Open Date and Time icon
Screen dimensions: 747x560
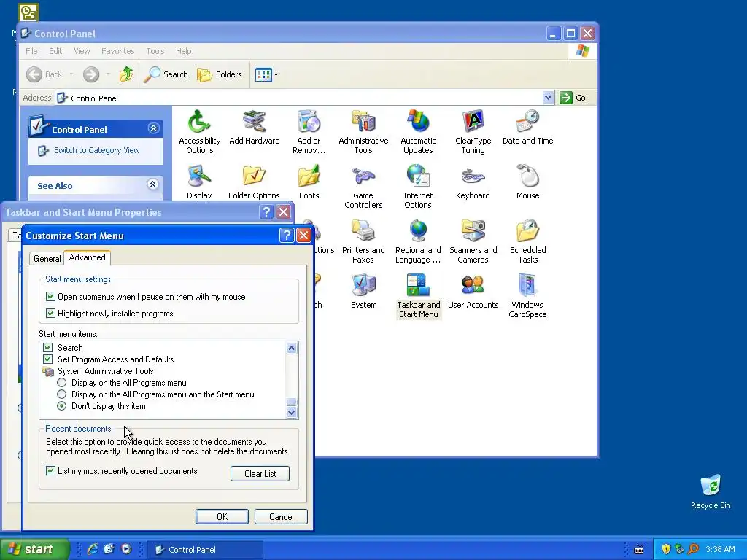[527, 127]
